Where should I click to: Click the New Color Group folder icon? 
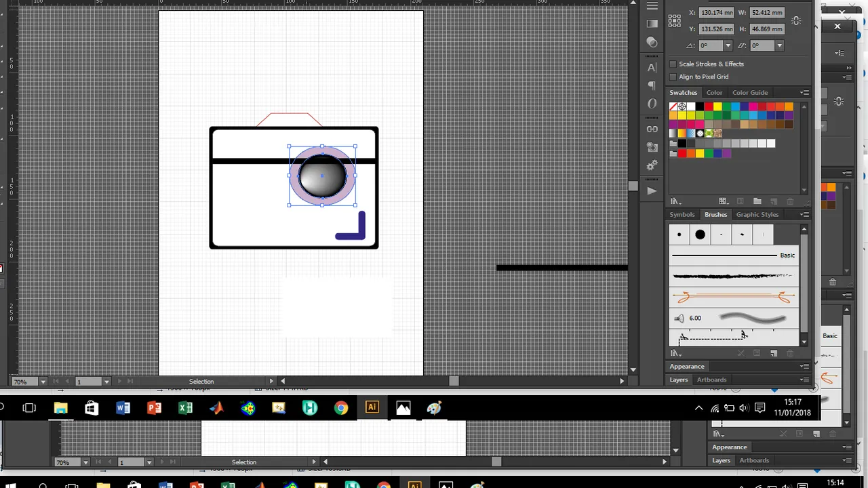(x=757, y=201)
